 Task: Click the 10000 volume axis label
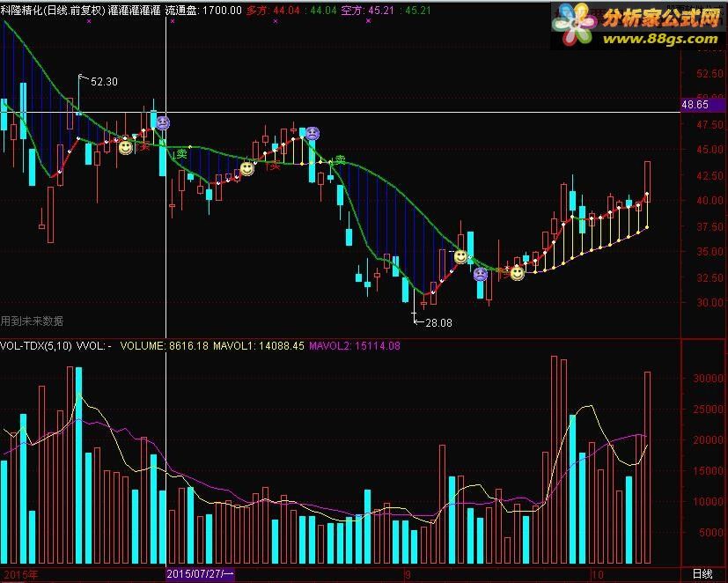point(708,502)
